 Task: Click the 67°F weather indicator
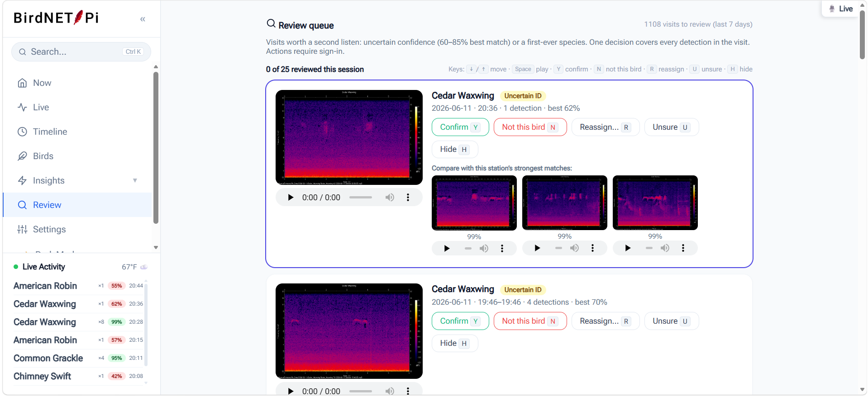pyautogui.click(x=134, y=267)
